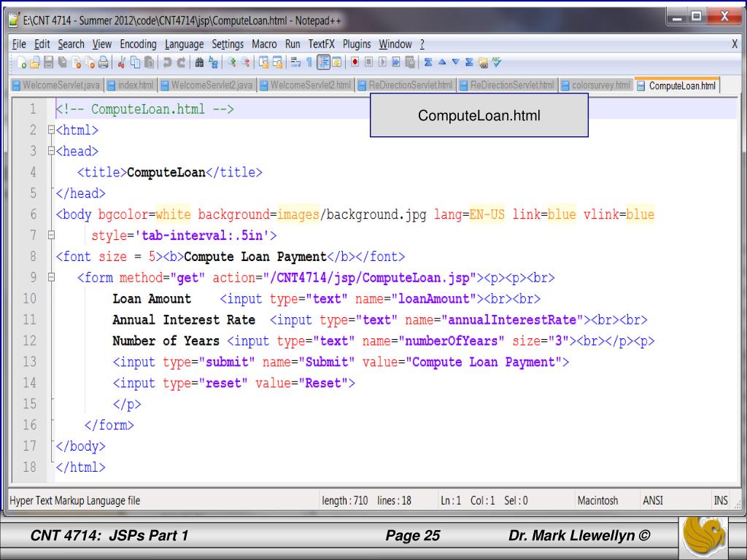Toggle the indent guide toolbar button
Viewport: 747px width, 560px height.
click(x=323, y=63)
